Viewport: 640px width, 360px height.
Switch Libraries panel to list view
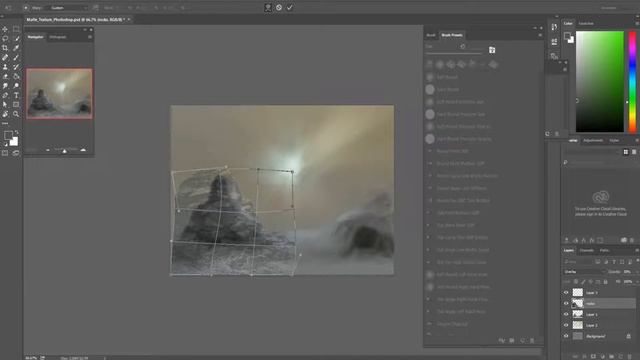[634, 152]
